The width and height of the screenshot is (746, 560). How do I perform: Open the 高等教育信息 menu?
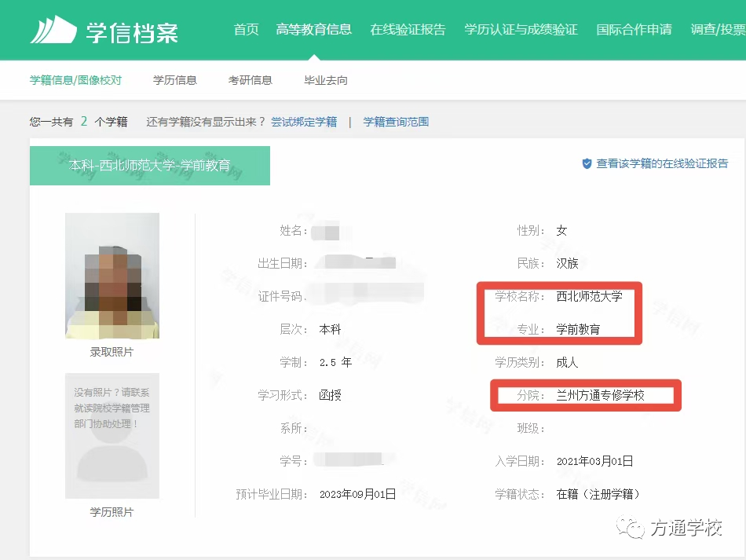[313, 30]
